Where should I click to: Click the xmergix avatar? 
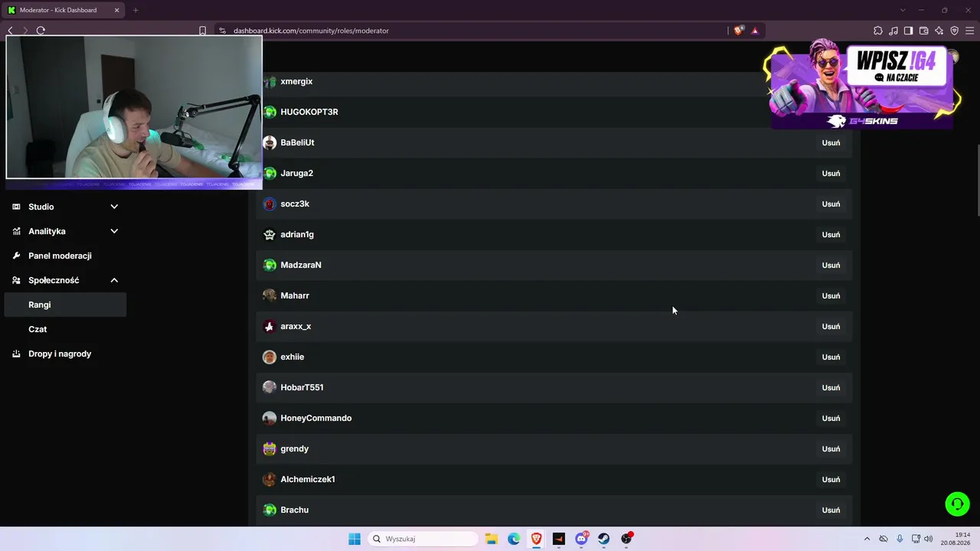point(269,81)
